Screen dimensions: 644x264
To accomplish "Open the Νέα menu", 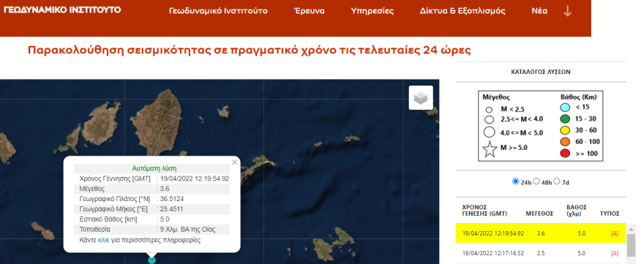I will coord(539,11).
